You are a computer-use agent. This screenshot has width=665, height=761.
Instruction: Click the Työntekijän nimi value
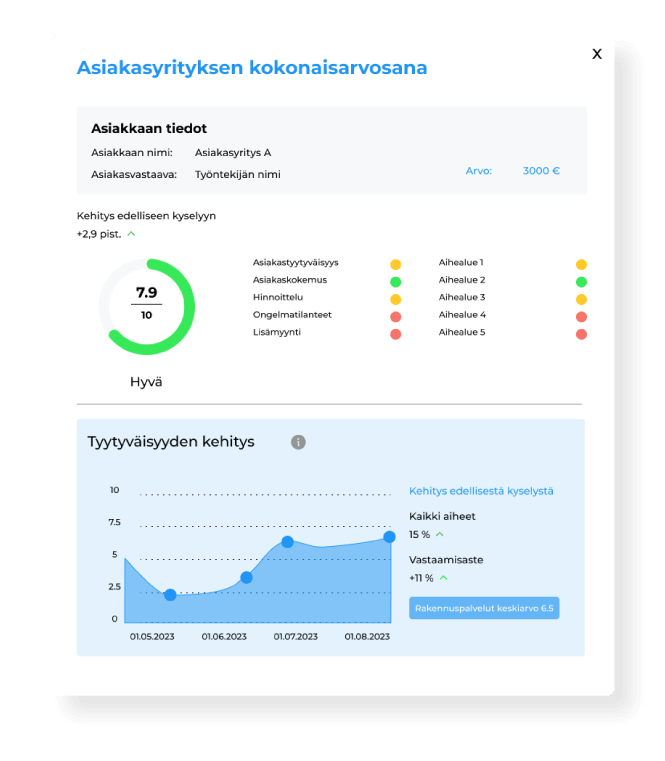coord(238,175)
